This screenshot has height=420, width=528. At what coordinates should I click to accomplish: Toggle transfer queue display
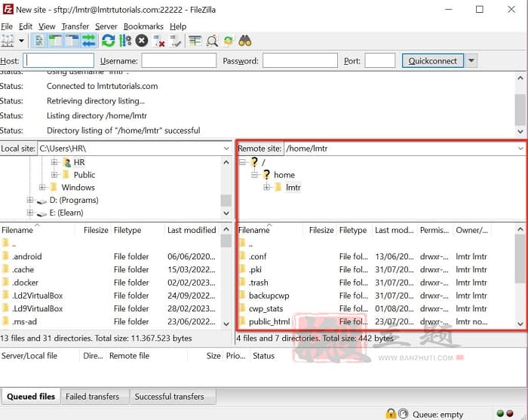pos(89,41)
